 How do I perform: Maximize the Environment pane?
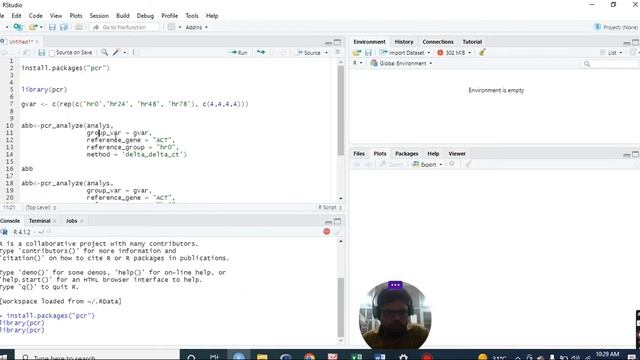pyautogui.click(x=636, y=42)
